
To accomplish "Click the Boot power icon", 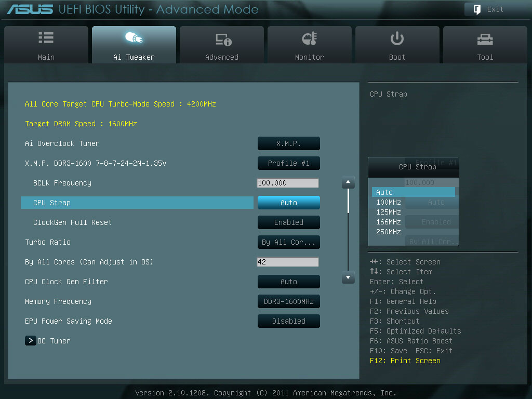I will pos(397,38).
